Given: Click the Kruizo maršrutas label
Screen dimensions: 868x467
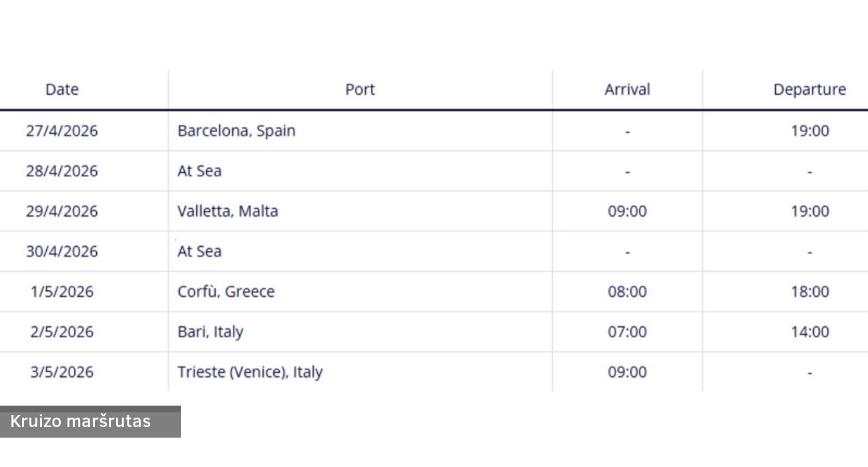Looking at the screenshot, I should (81, 422).
